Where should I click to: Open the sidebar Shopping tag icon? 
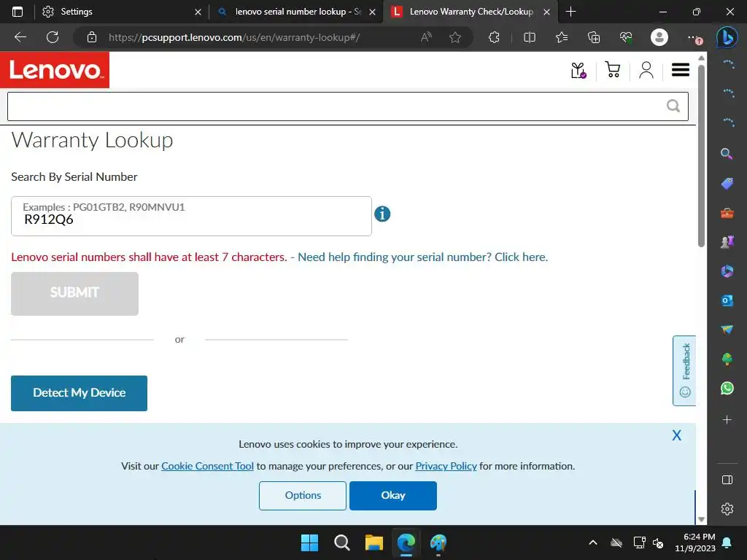tap(727, 183)
